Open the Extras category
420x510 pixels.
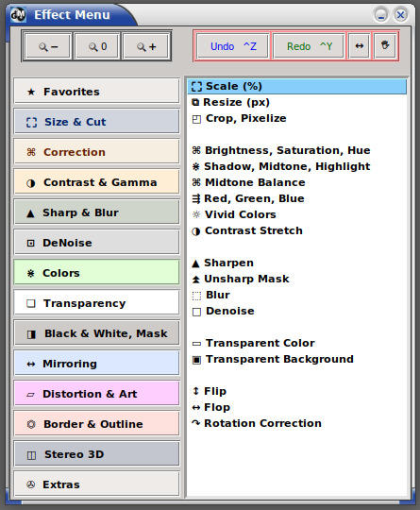[96, 484]
